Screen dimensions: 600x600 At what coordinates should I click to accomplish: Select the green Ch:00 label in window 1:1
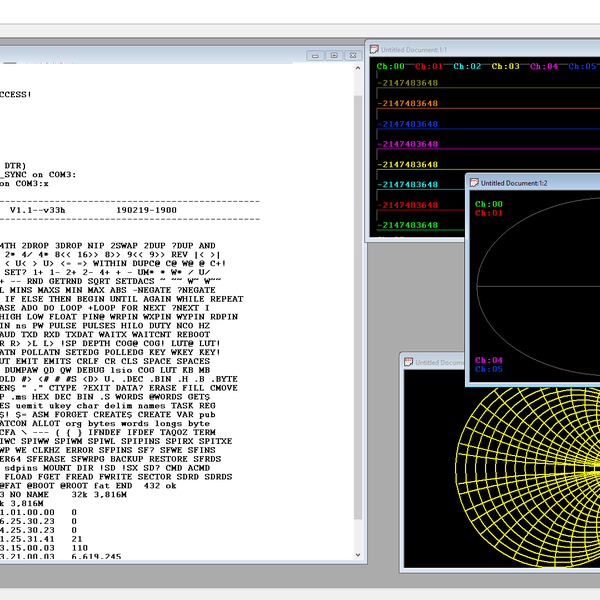[x=390, y=66]
